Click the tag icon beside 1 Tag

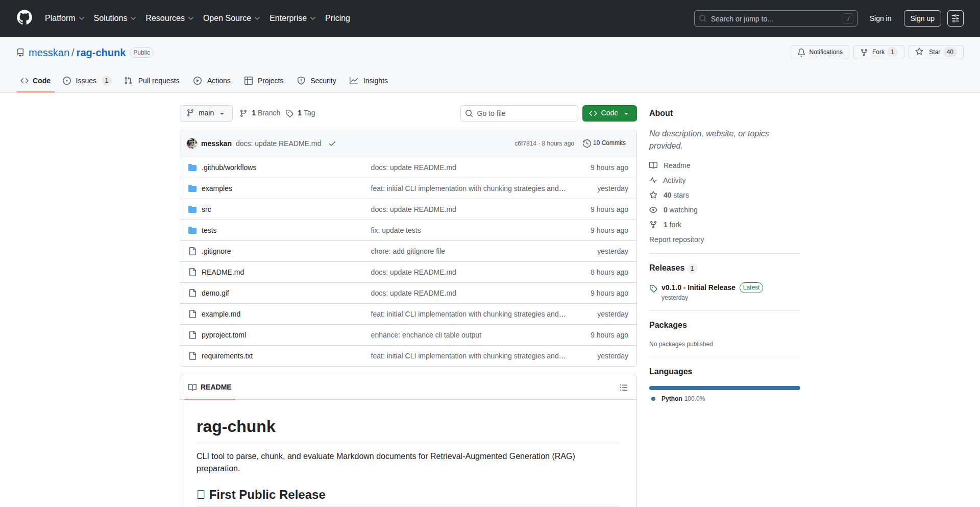point(289,113)
